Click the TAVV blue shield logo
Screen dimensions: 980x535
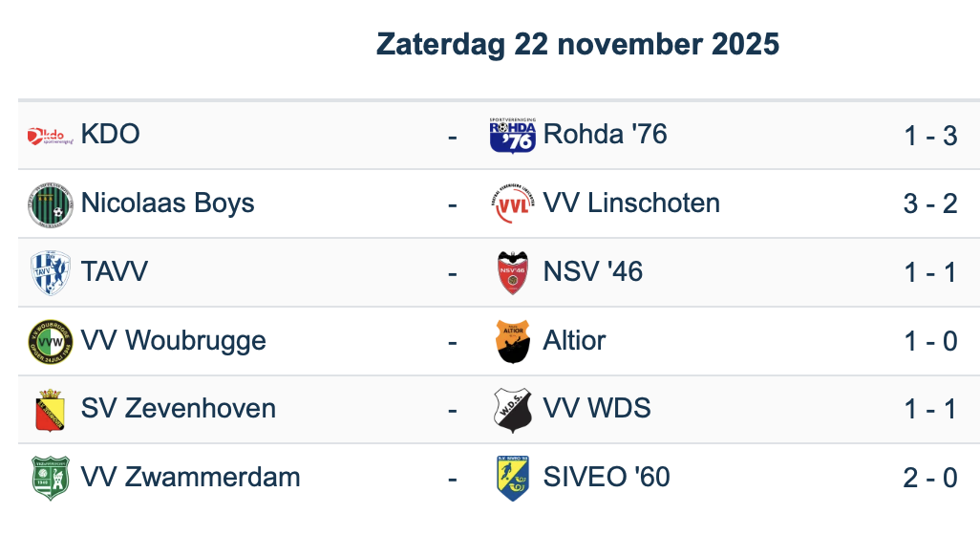click(x=50, y=273)
